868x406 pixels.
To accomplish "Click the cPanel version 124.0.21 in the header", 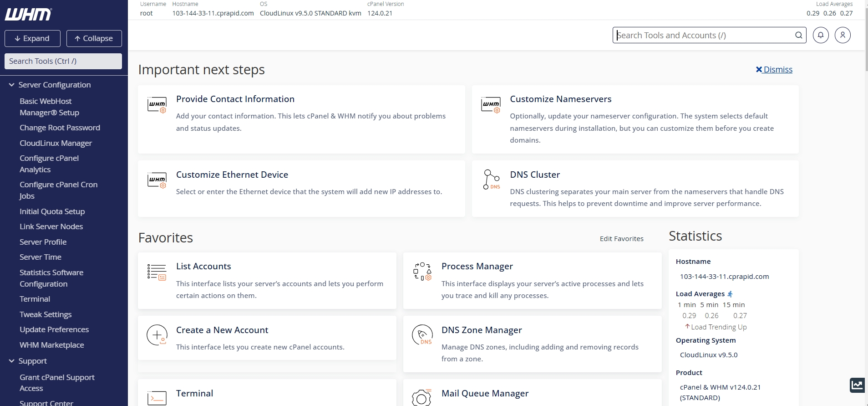I will point(380,13).
